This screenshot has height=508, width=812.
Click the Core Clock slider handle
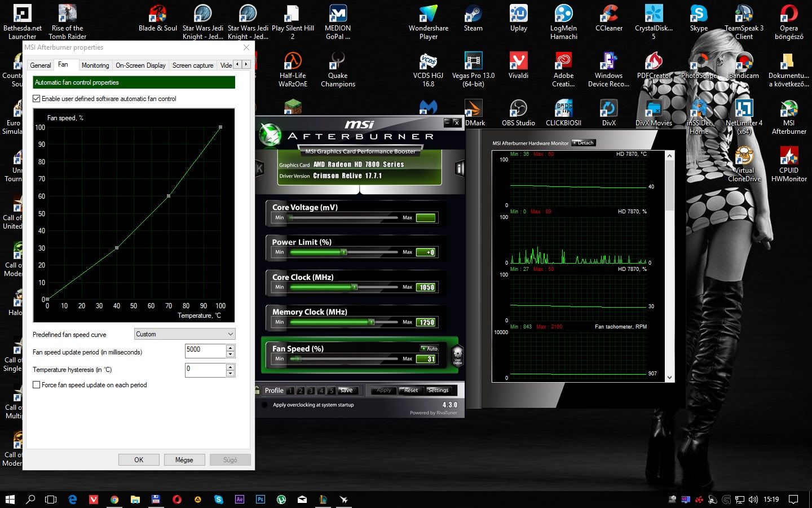point(354,287)
